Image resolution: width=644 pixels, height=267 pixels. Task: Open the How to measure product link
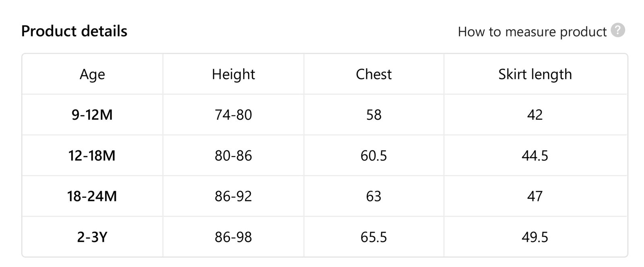point(532,32)
